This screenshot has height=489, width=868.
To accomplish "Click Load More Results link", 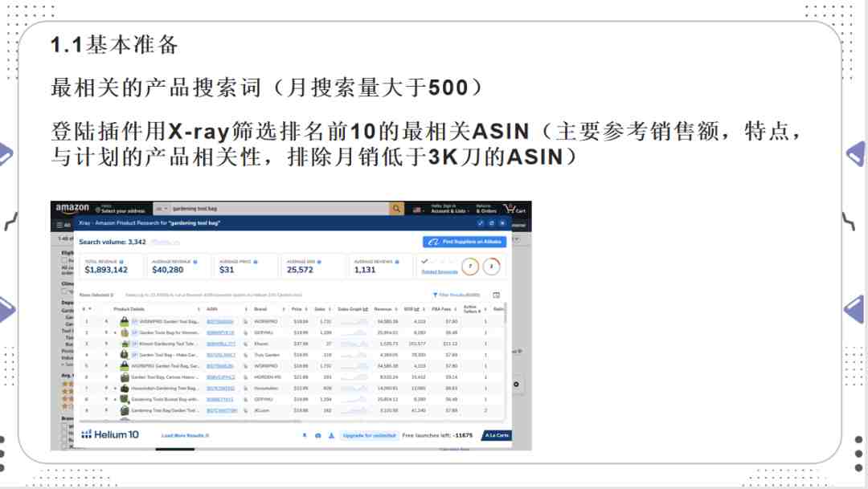I will point(185,436).
